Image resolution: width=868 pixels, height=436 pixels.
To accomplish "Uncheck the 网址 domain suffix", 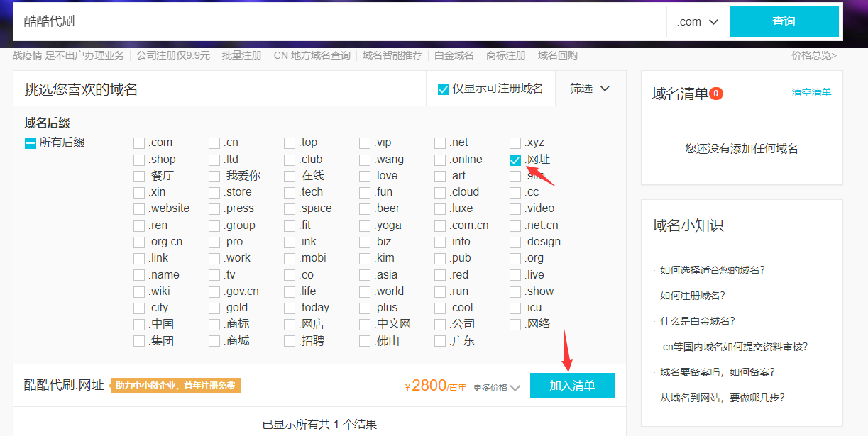I will tap(515, 160).
